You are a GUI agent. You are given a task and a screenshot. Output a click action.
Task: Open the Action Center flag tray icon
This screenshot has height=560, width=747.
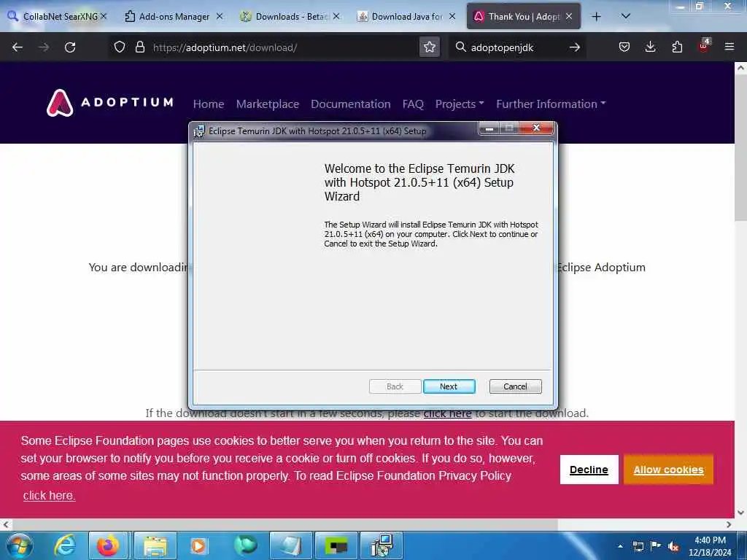click(656, 546)
